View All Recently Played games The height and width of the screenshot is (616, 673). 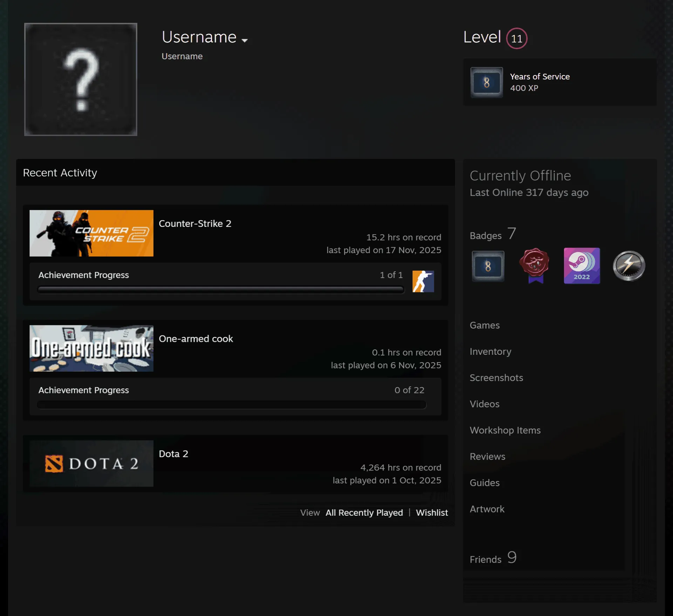pos(364,513)
